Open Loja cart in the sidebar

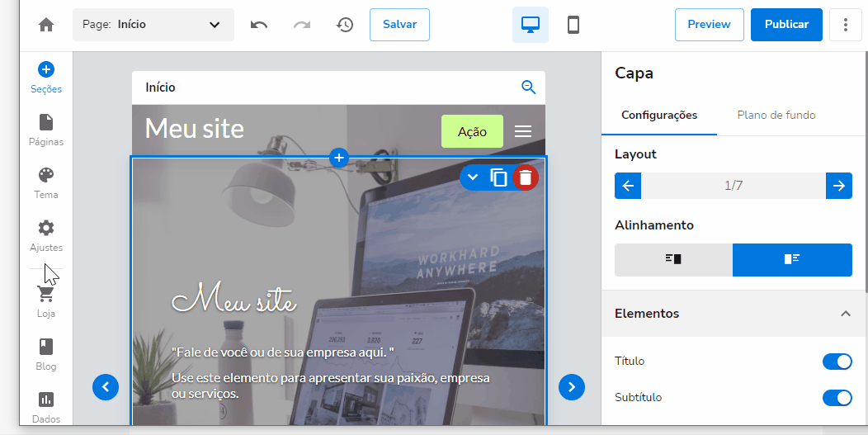(x=46, y=302)
